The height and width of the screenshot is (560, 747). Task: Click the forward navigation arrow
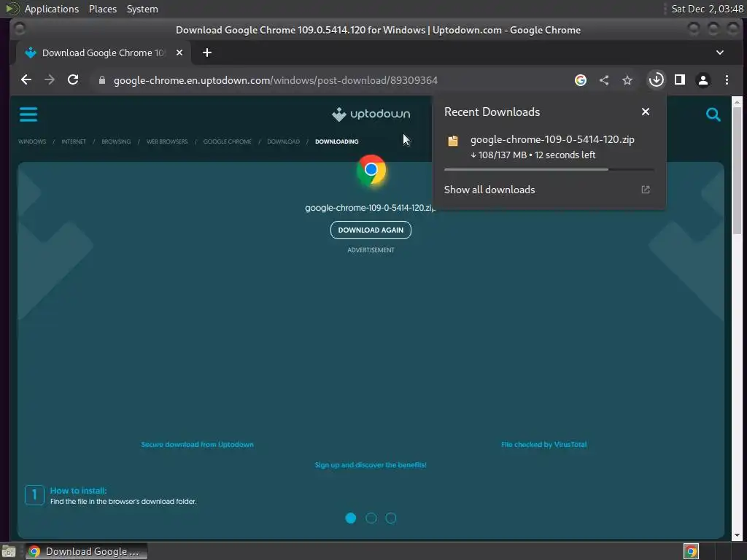pyautogui.click(x=50, y=80)
